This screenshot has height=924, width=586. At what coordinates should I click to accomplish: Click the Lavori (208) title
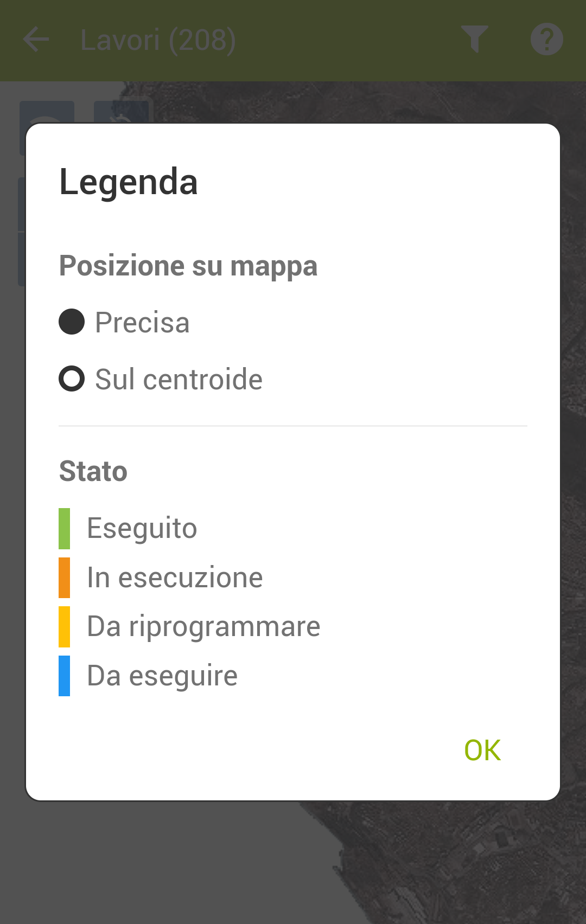pyautogui.click(x=158, y=40)
